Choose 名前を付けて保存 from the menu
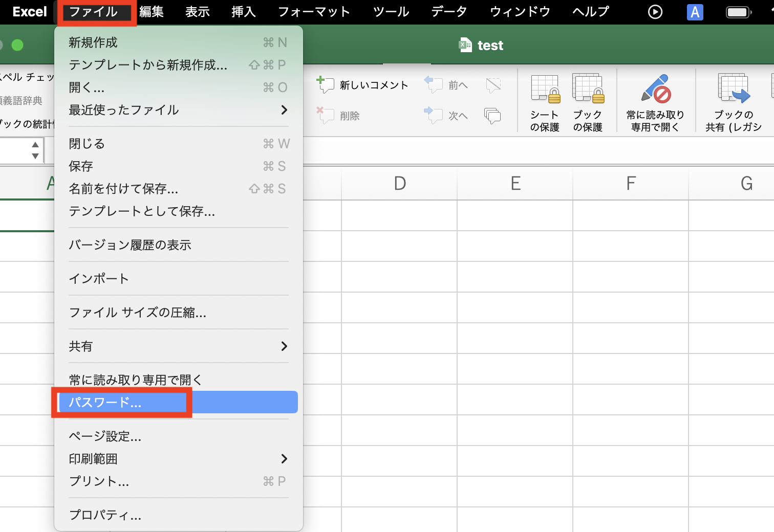Image resolution: width=774 pixels, height=532 pixels. point(123,189)
